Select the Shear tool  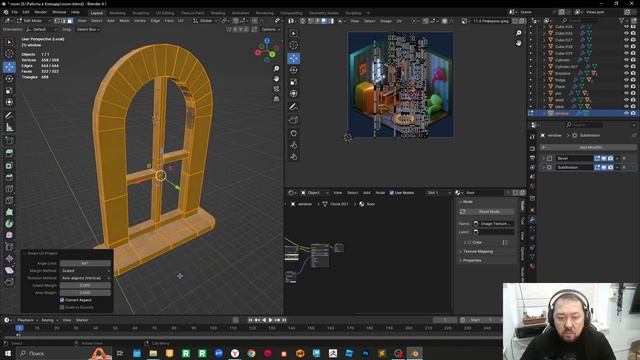[9, 270]
